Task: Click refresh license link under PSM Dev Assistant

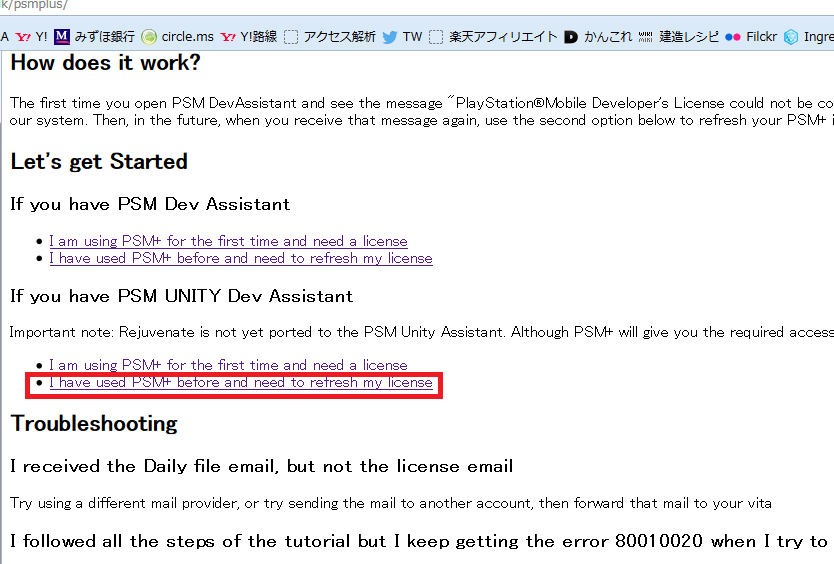Action: coord(241,258)
